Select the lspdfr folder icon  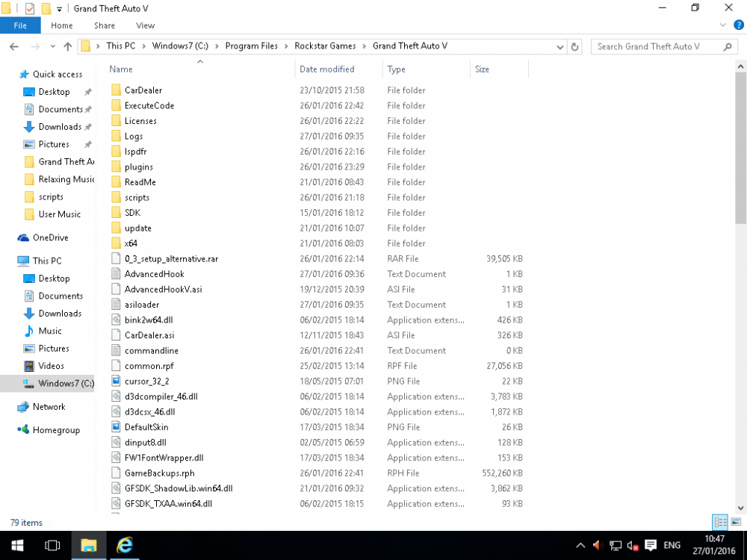coord(116,152)
